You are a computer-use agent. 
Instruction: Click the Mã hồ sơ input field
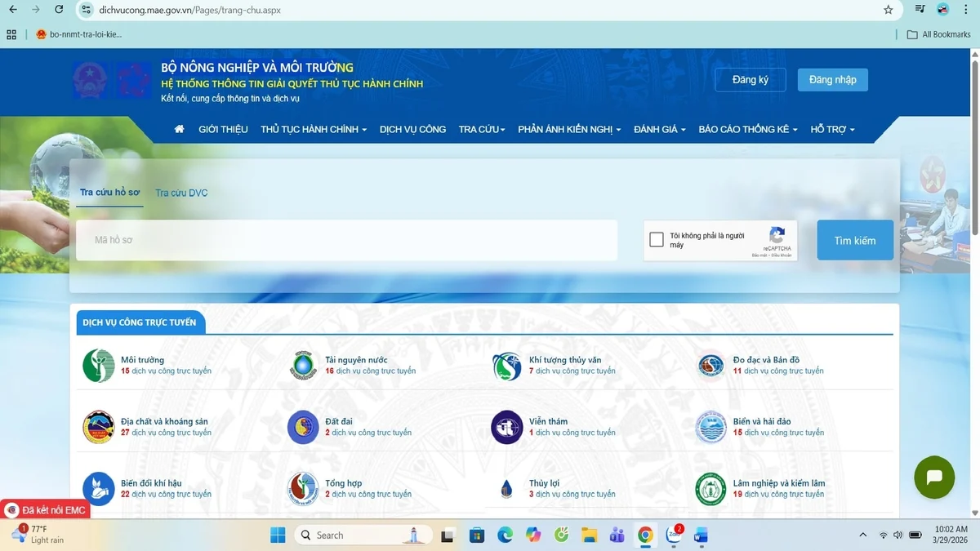346,240
